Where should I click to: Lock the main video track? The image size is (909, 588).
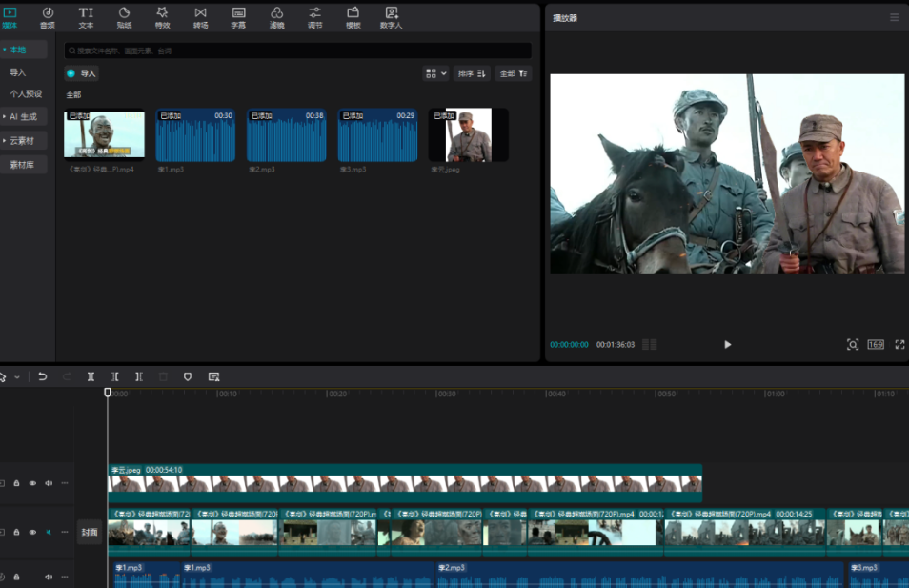coord(16,532)
